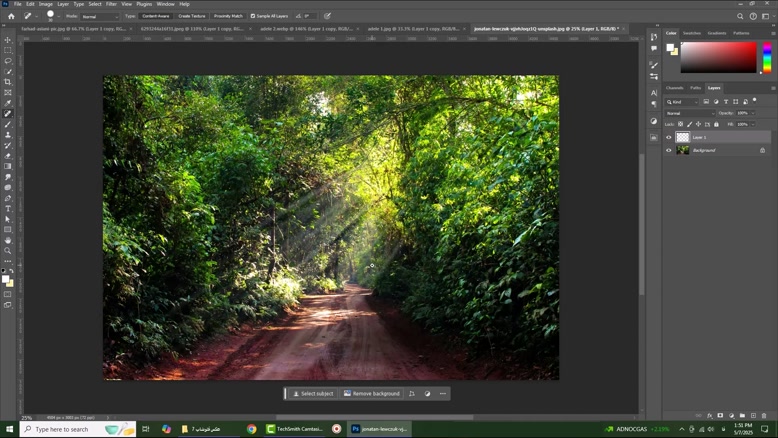Screen dimensions: 778x438
Task: Click the Select subject button
Action: [313, 393]
